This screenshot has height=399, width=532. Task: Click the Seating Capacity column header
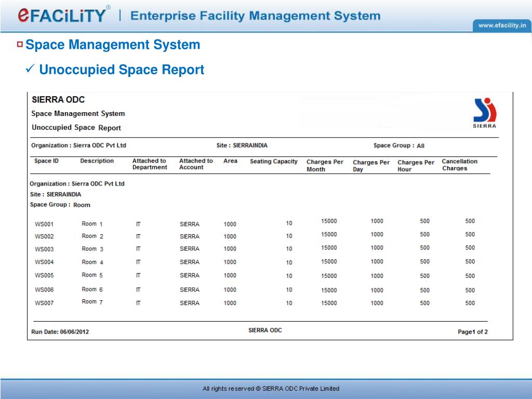(273, 162)
